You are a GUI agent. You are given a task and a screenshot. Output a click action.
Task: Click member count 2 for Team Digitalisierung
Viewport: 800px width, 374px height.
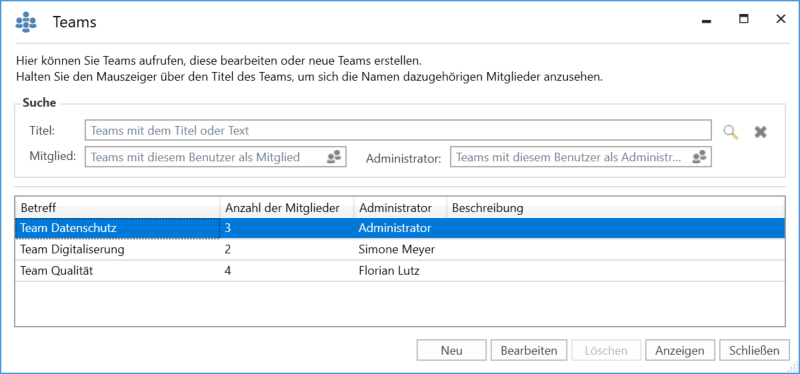[x=228, y=250]
